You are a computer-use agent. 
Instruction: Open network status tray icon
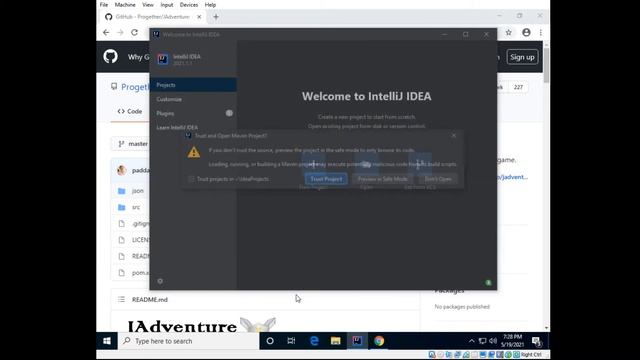tap(482, 341)
